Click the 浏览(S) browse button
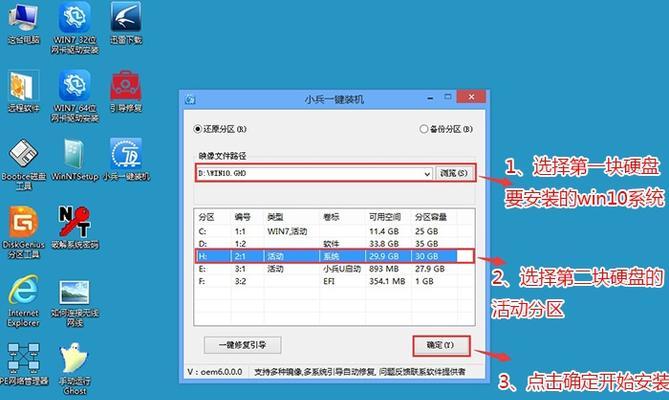Image resolution: width=669 pixels, height=400 pixels. 454,173
